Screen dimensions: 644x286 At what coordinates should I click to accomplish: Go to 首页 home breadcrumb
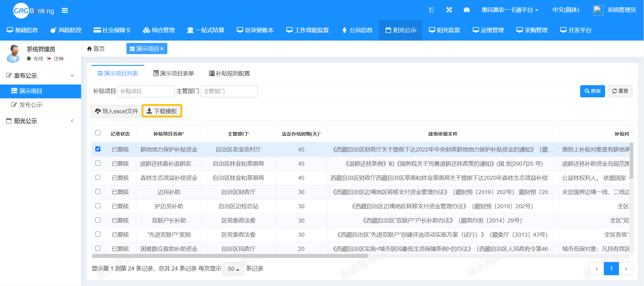click(x=96, y=49)
